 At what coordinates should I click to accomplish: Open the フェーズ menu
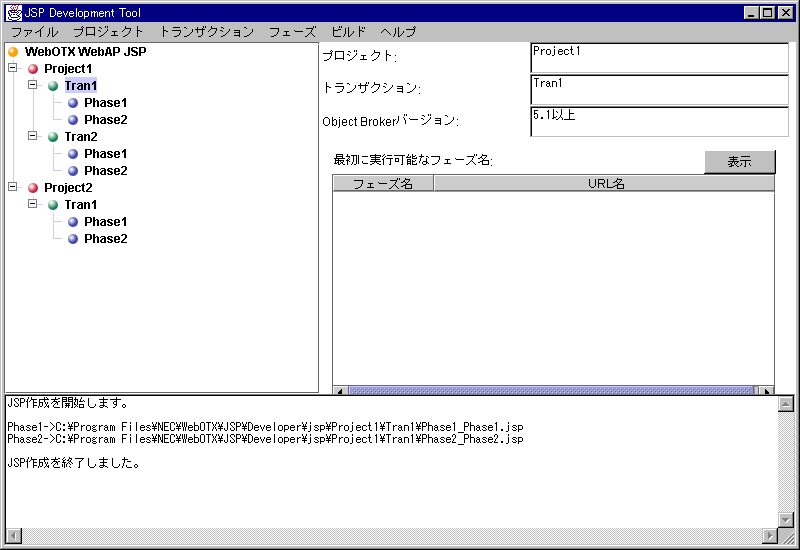292,32
